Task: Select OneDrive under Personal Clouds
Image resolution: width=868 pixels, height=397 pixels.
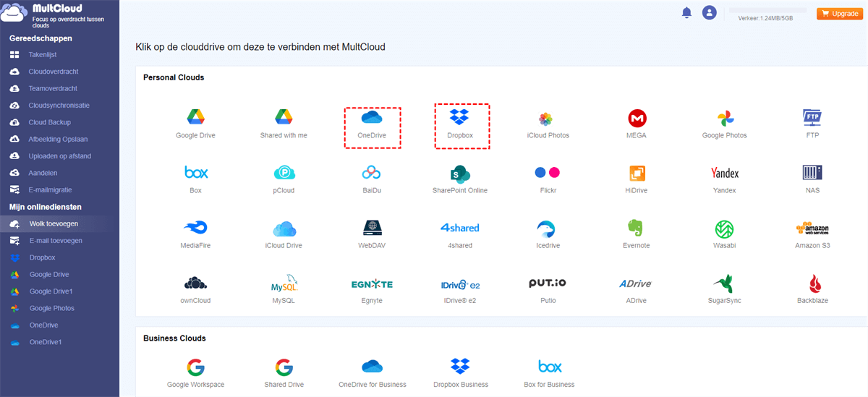Action: [x=372, y=124]
